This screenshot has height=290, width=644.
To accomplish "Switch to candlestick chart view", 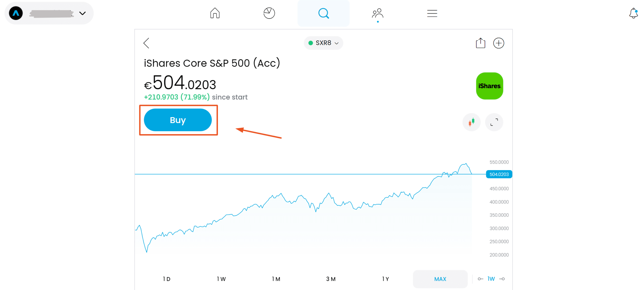I will 471,122.
